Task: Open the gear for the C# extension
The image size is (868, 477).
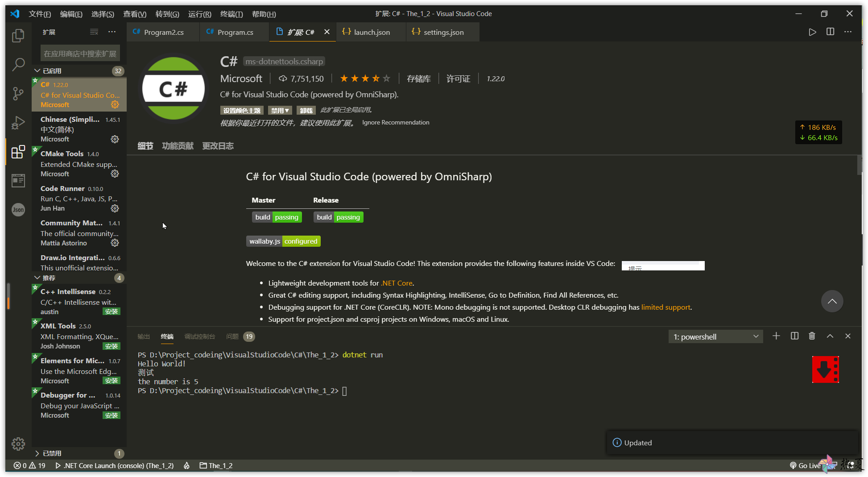Action: click(x=115, y=104)
